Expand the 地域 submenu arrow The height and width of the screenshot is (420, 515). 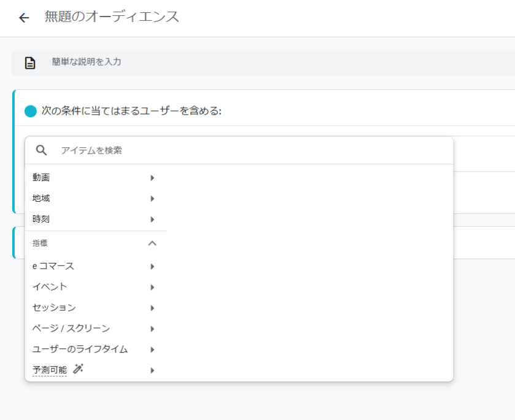click(x=152, y=199)
